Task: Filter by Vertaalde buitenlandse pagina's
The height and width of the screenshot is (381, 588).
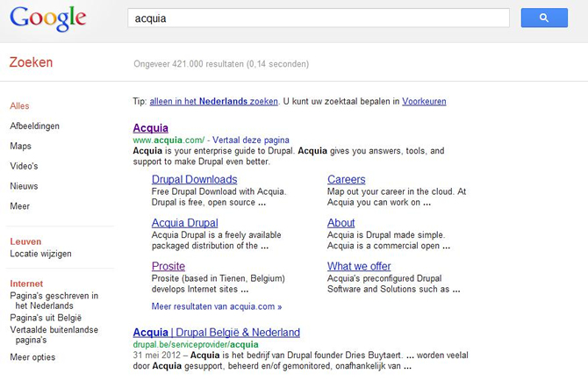Action: pyautogui.click(x=54, y=334)
